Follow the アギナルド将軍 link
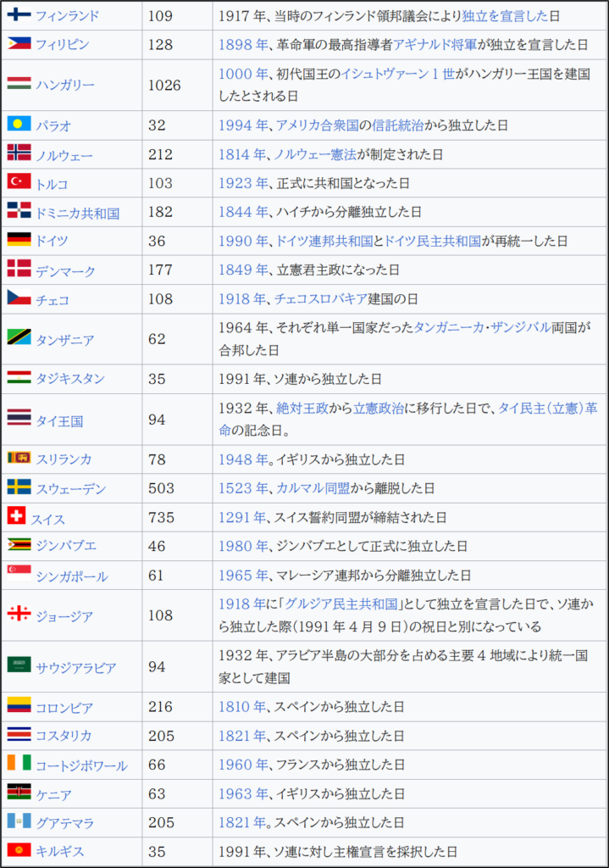609x868 pixels. point(440,44)
